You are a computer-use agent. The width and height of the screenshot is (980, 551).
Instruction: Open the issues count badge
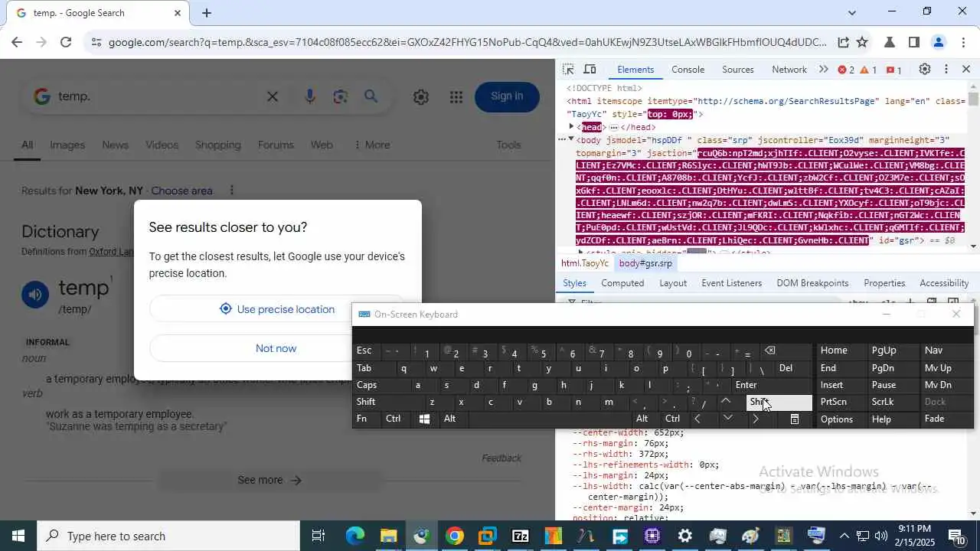pyautogui.click(x=893, y=70)
